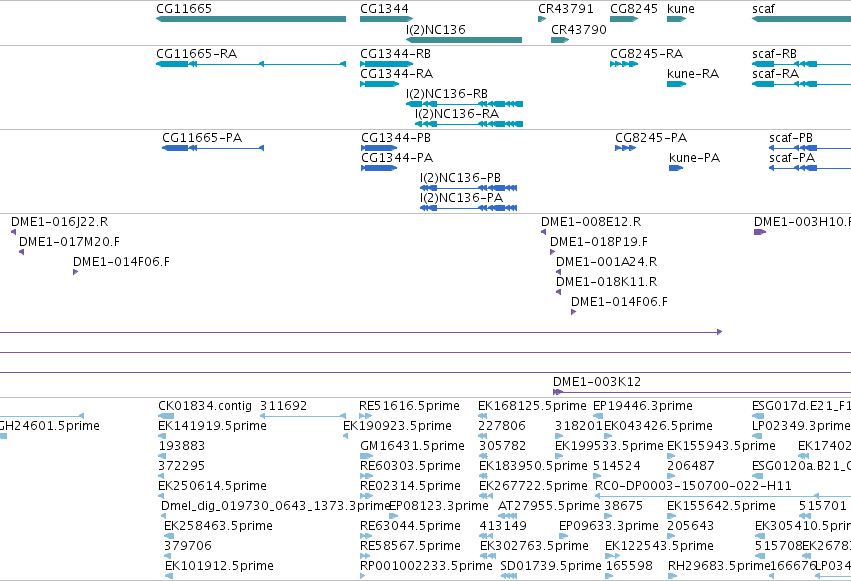Screen dimensions: 851x581
Task: Select EST RE60303.5prime
Action: point(410,466)
